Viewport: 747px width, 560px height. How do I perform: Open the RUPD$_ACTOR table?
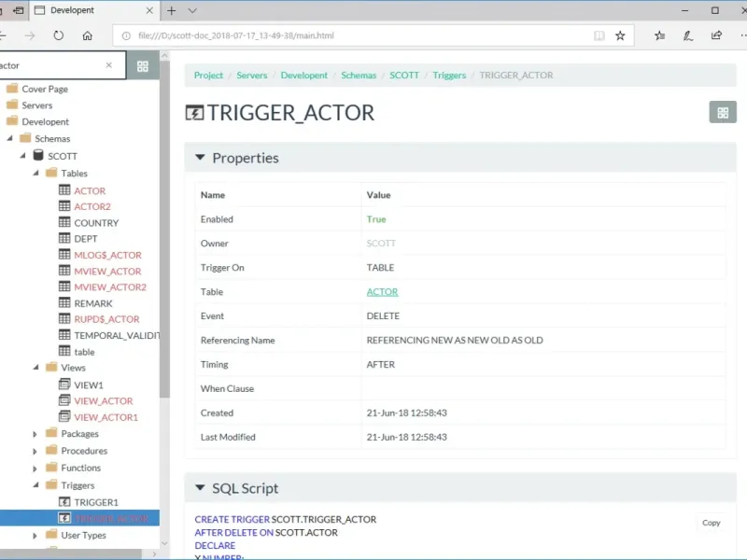[x=106, y=319]
